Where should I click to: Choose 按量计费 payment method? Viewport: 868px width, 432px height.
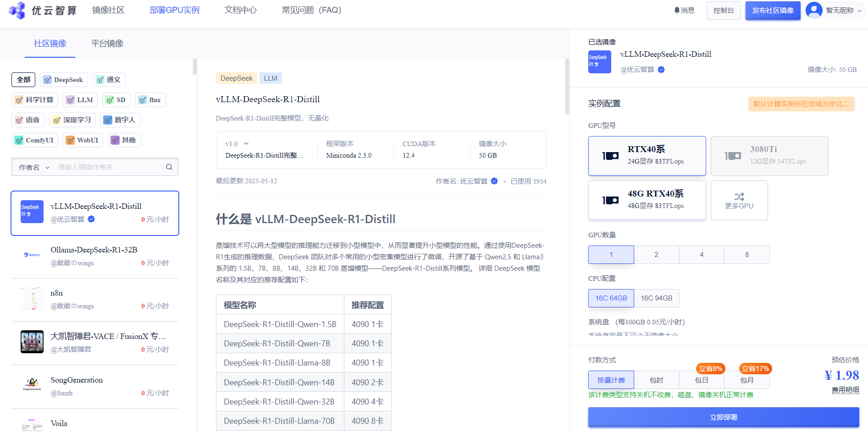click(611, 380)
